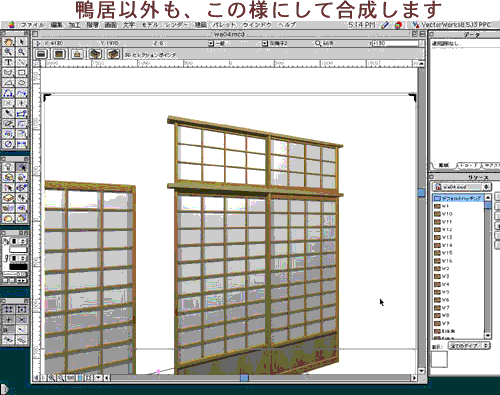Select the arrow selection pointer tool

(x=22, y=42)
